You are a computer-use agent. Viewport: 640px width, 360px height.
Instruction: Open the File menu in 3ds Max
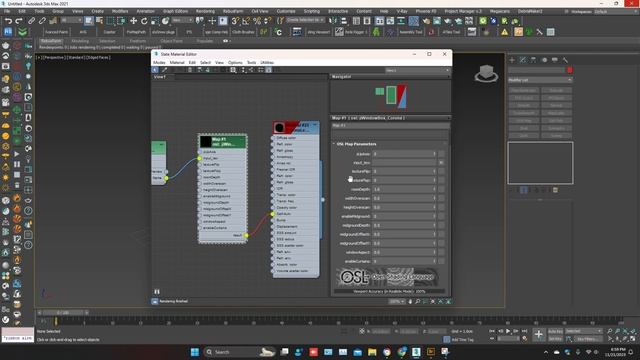[x=7, y=11]
